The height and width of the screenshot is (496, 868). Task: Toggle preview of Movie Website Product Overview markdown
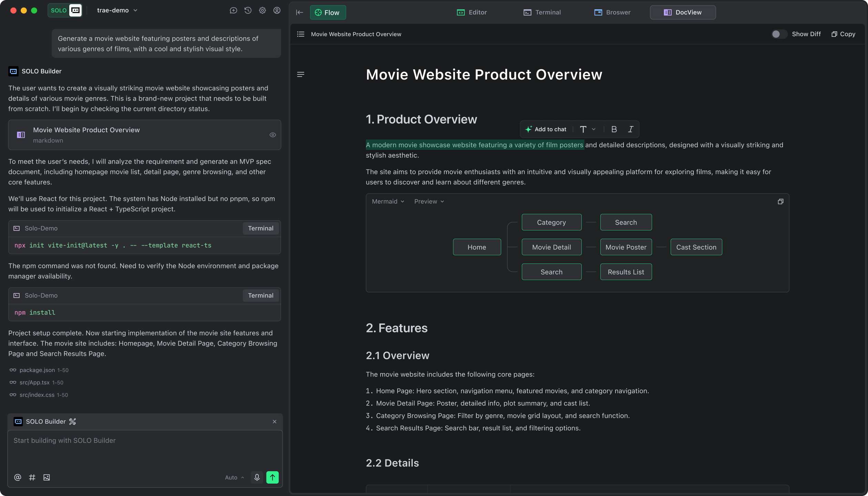(x=273, y=135)
